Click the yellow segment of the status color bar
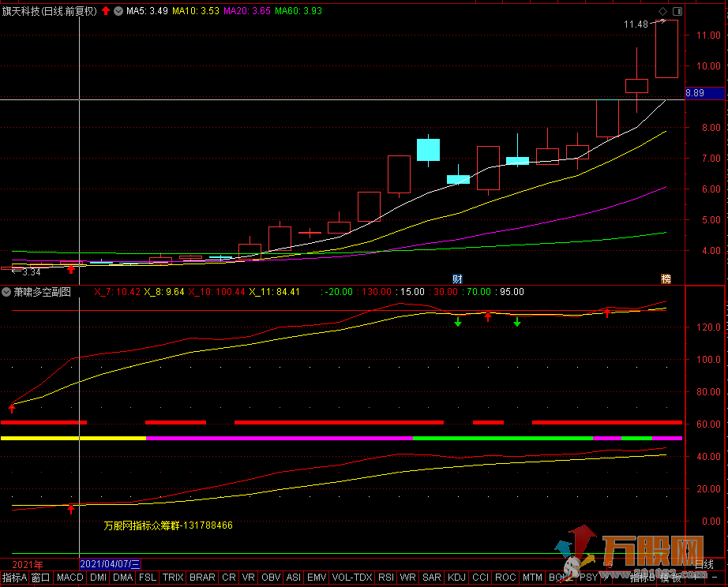Viewport: 728px width, 587px height. (73, 438)
